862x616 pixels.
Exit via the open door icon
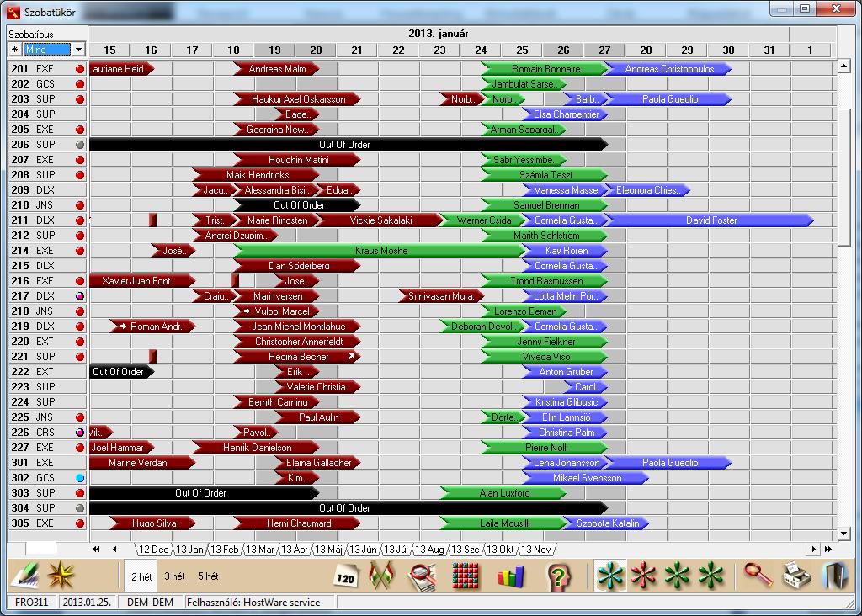[x=836, y=576]
